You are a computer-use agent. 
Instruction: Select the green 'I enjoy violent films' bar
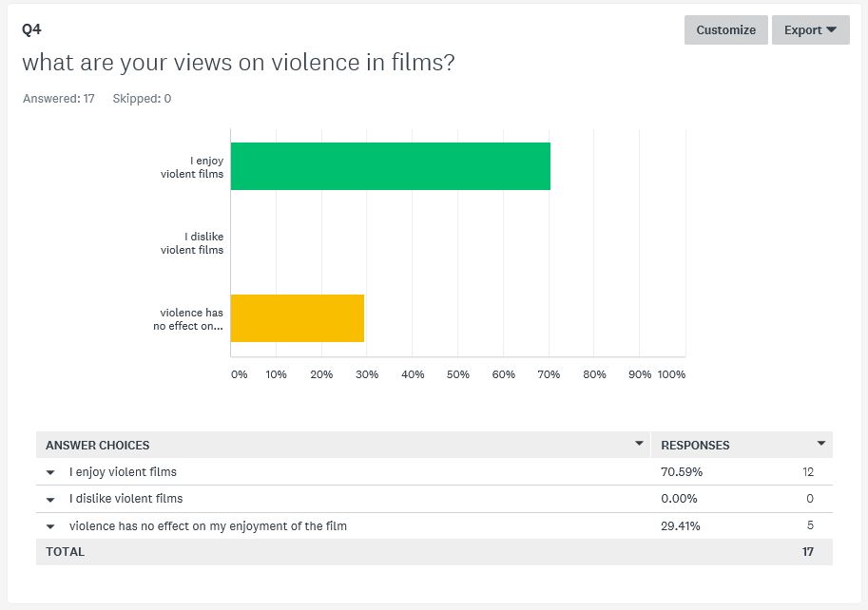coord(391,166)
